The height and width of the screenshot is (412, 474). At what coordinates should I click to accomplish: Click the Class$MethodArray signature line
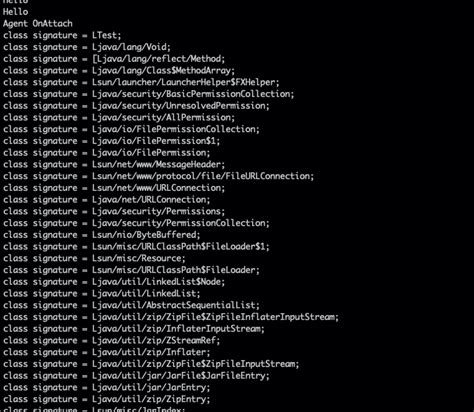point(119,71)
